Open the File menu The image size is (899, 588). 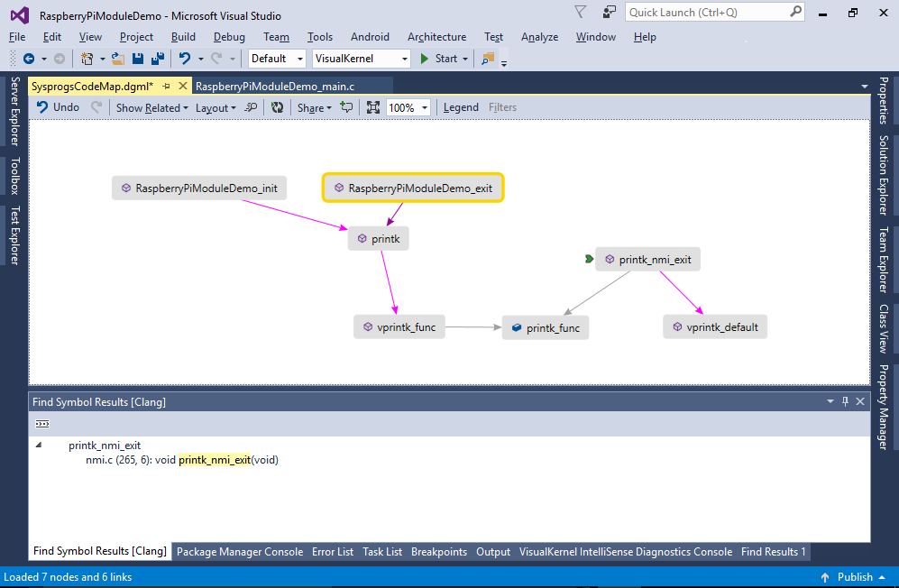[x=17, y=37]
